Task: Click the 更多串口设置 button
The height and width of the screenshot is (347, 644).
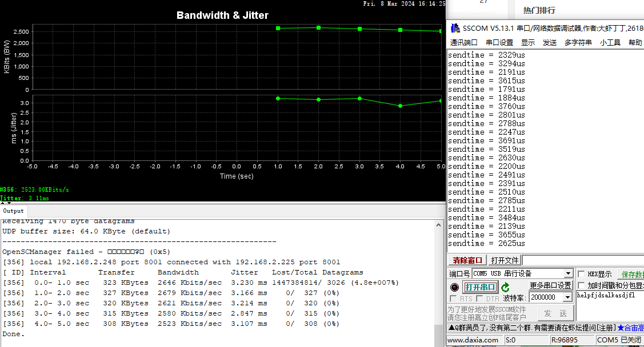Action: [550, 285]
